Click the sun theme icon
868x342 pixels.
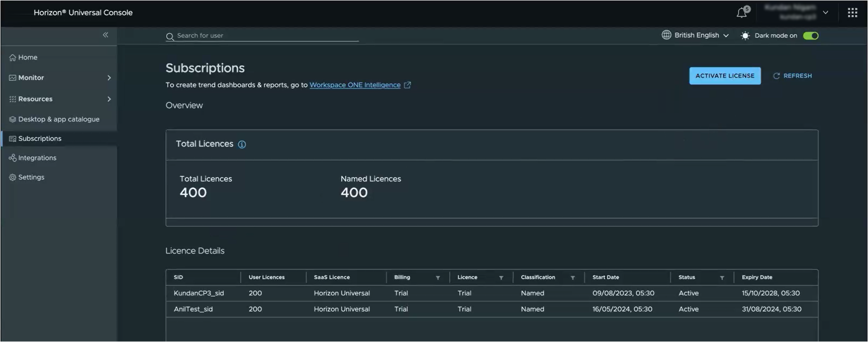(745, 36)
